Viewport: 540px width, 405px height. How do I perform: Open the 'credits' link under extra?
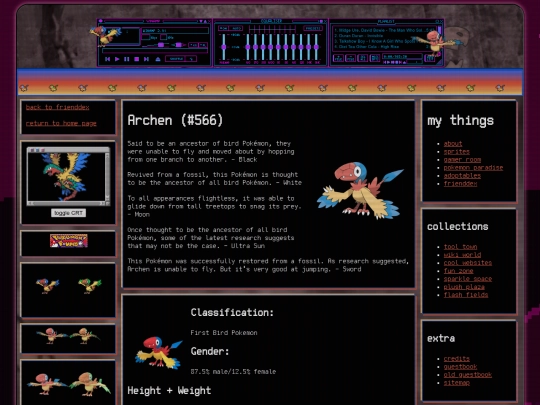point(457,359)
